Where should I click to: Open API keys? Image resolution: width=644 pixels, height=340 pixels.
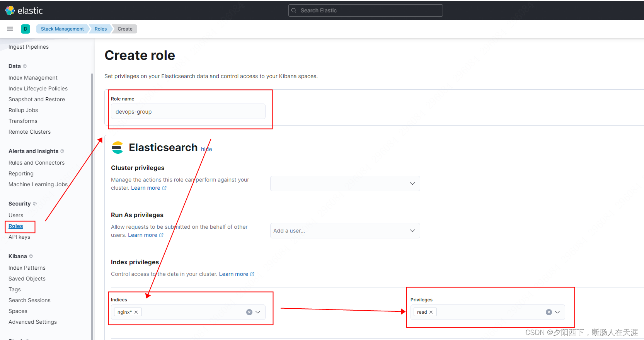[x=19, y=237]
